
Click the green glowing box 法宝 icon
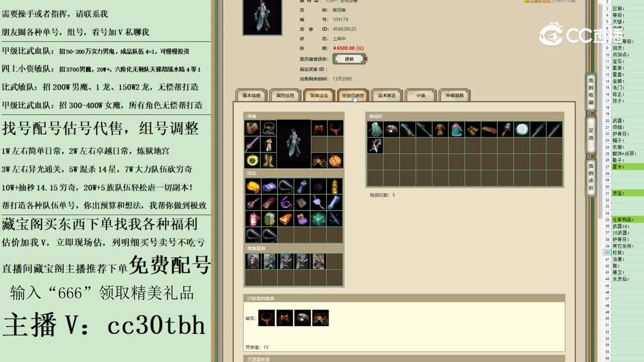coord(318,219)
